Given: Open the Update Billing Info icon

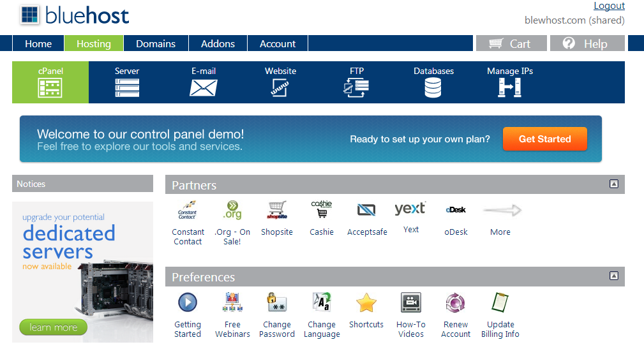Looking at the screenshot, I should click(x=500, y=302).
